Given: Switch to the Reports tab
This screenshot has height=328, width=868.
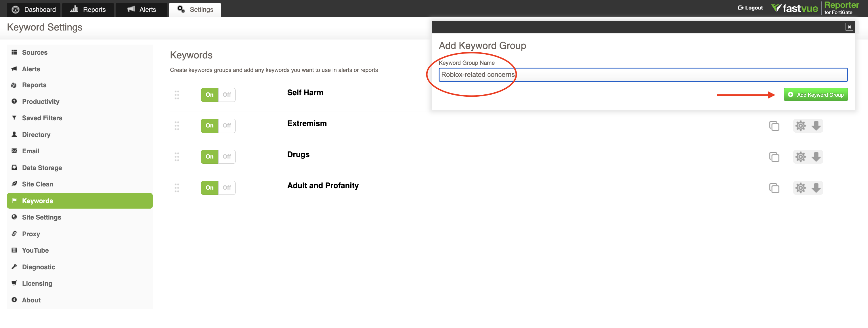Looking at the screenshot, I should click(x=88, y=9).
